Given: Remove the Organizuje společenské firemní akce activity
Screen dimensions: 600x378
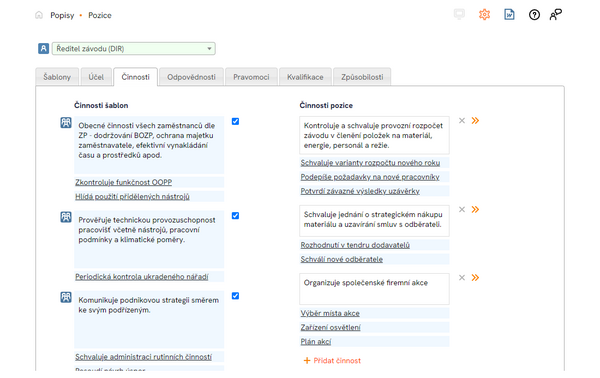Looking at the screenshot, I should pyautogui.click(x=462, y=277).
